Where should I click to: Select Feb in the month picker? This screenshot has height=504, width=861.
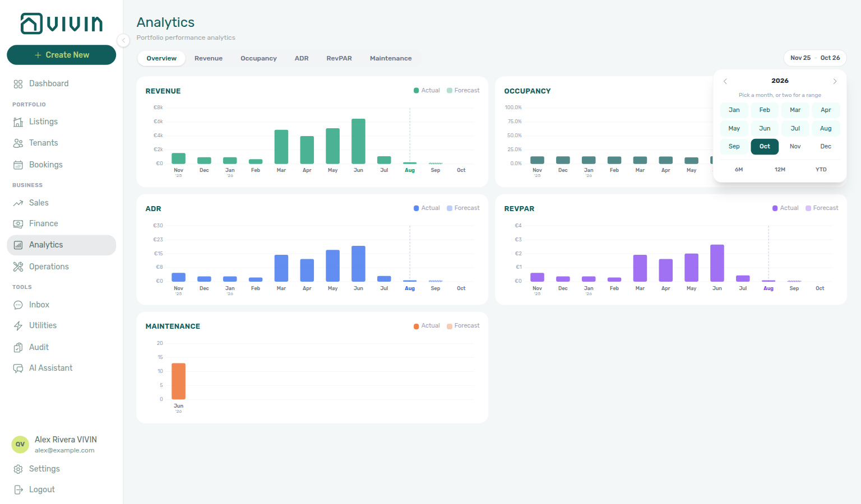(x=765, y=110)
